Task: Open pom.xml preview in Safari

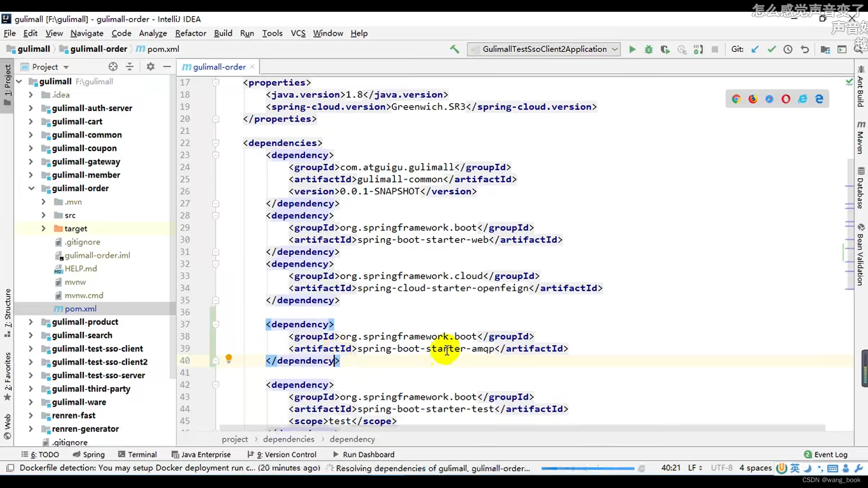Action: pos(769,99)
